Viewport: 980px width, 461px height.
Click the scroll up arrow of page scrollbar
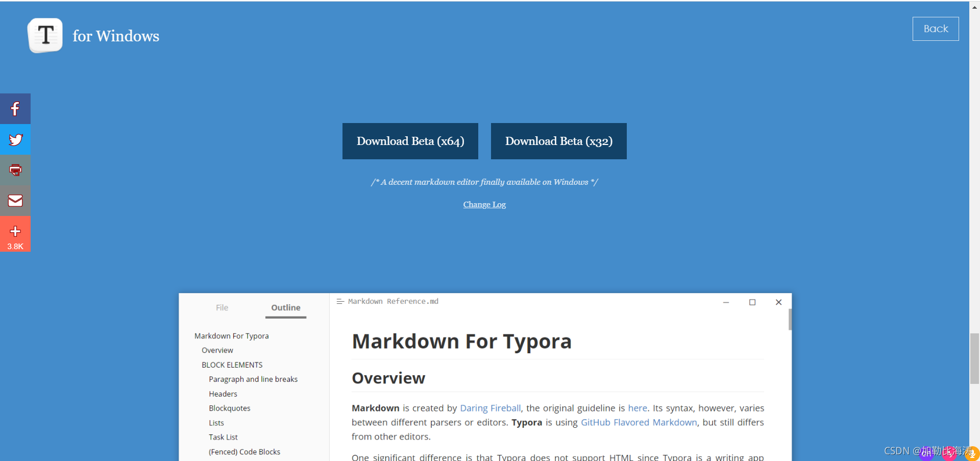click(x=974, y=7)
